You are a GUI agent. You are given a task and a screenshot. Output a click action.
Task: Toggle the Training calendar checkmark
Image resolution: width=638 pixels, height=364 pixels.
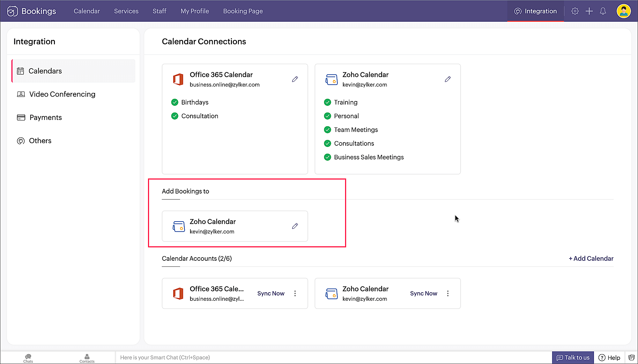click(328, 102)
